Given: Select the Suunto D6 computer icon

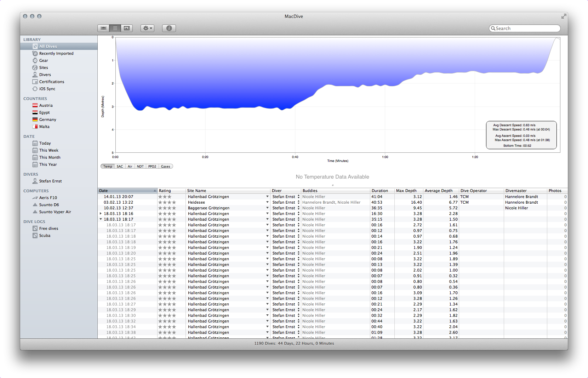Looking at the screenshot, I should click(35, 205).
